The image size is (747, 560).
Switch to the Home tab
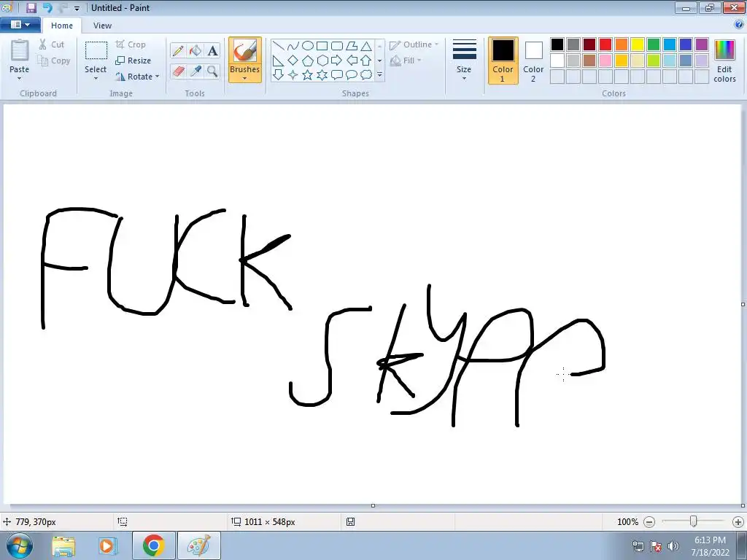coord(62,26)
